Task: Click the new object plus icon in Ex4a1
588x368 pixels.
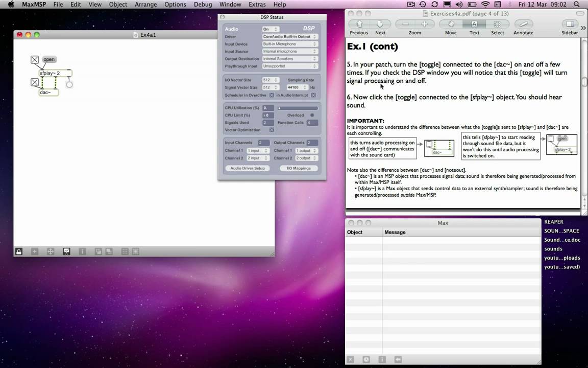Action: pos(35,251)
